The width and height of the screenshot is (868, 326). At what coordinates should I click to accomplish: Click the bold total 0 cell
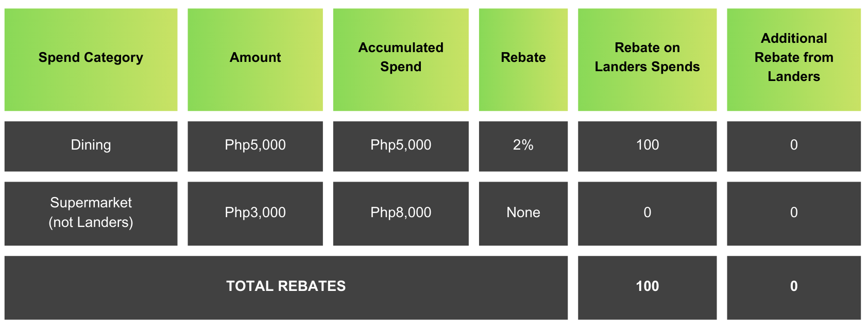(x=793, y=286)
